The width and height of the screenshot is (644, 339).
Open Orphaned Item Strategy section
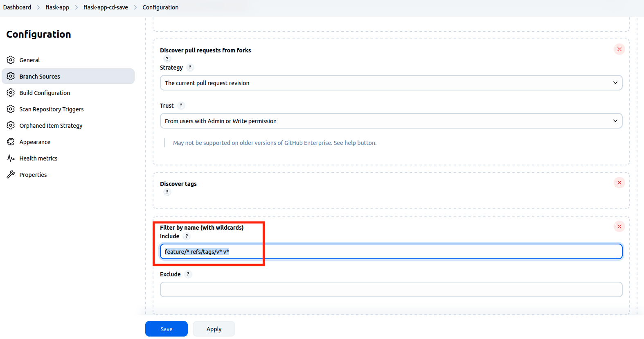tap(51, 126)
